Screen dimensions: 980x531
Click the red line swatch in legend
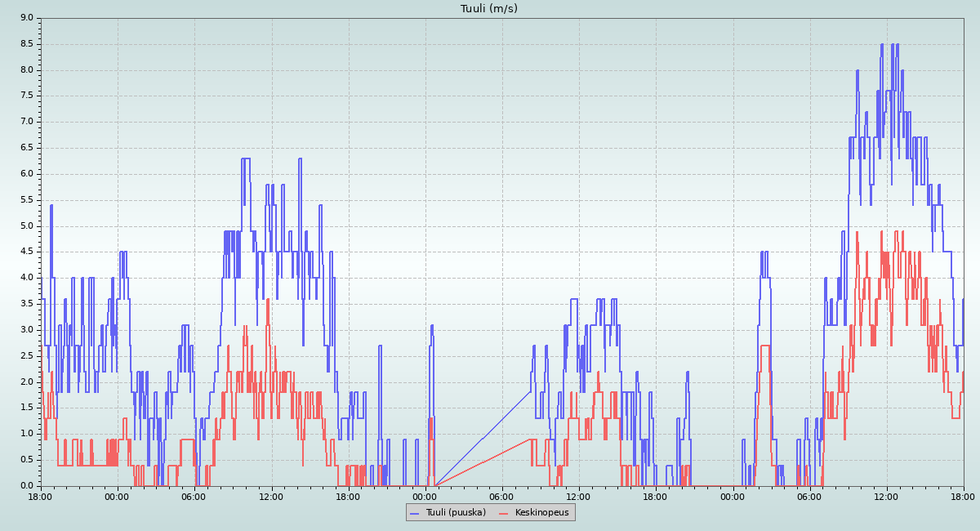pyautogui.click(x=504, y=513)
